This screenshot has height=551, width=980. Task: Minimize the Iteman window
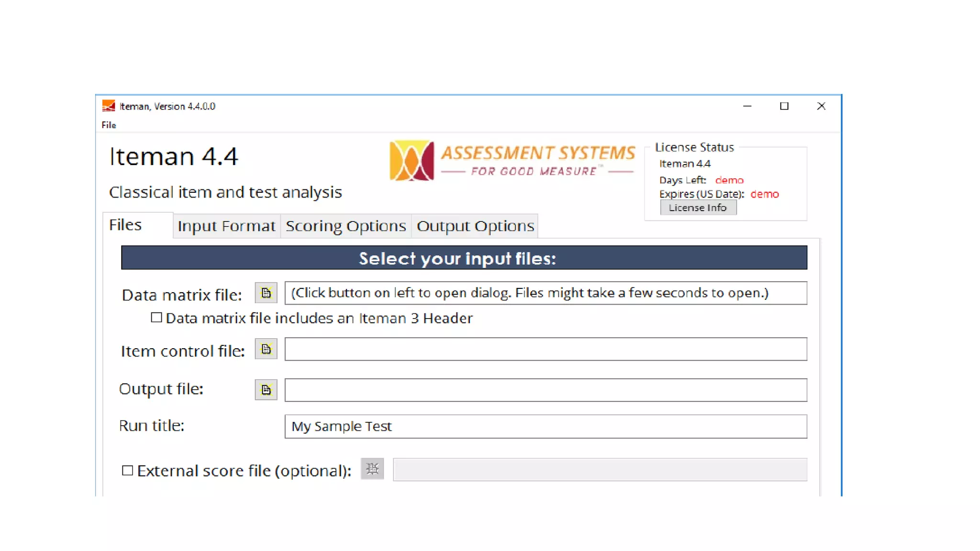point(747,106)
